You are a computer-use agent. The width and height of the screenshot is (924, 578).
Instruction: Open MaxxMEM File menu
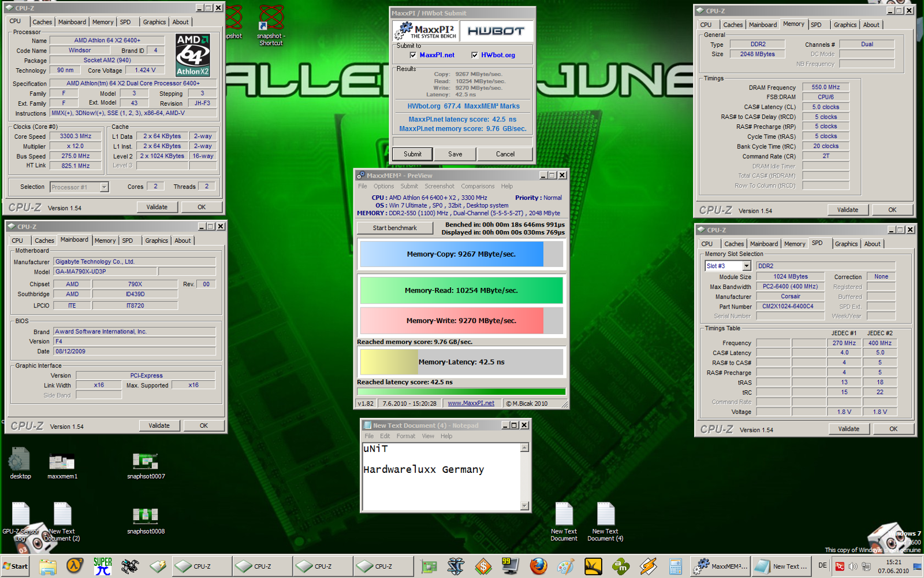tap(362, 186)
